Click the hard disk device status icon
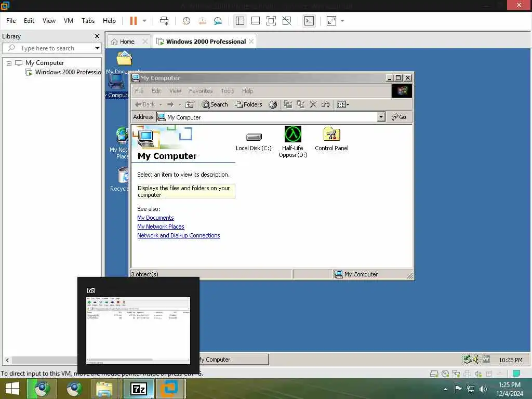Viewport: 532px width, 399px height. tap(434, 374)
